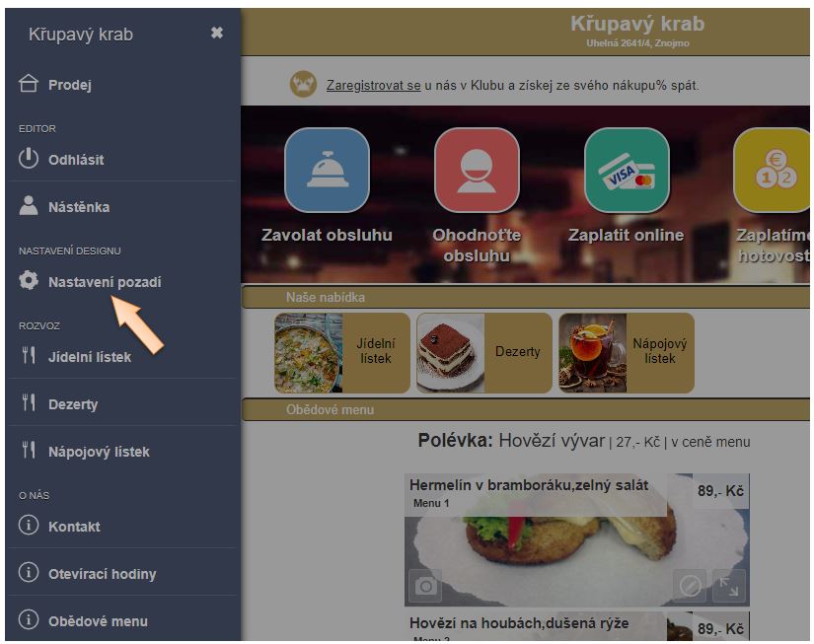The height and width of the screenshot is (644, 814).
Task: Click the Zavolat obsluhu bell icon
Action: tap(327, 171)
